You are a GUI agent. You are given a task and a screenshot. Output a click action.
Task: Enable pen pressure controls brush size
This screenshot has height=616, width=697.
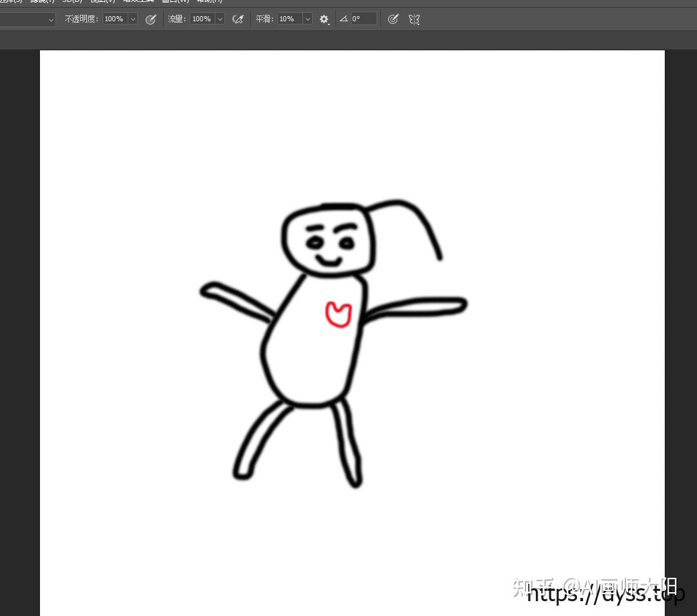point(393,19)
